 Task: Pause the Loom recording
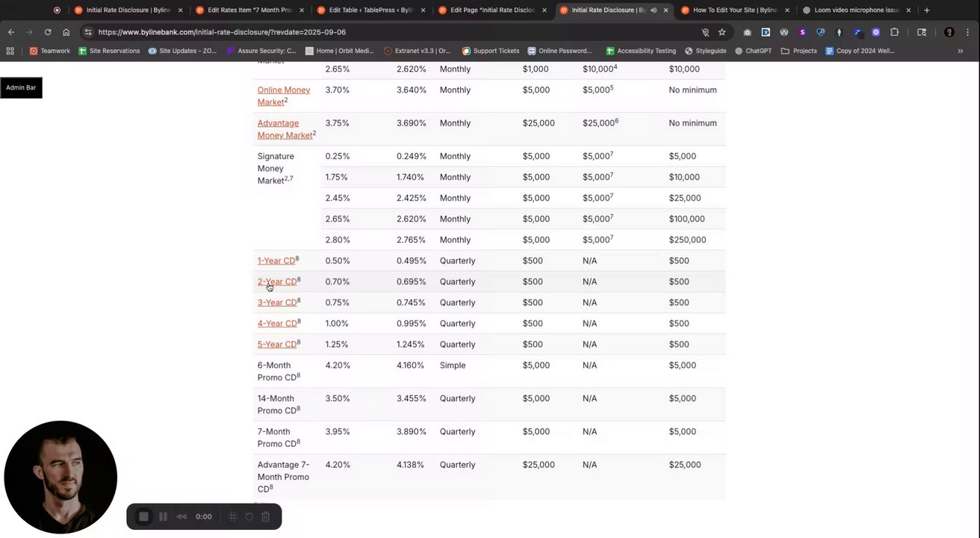tap(163, 516)
